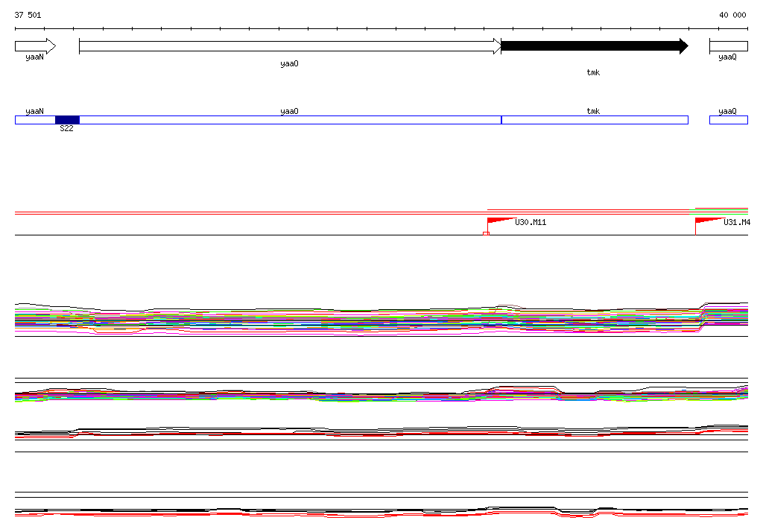The width and height of the screenshot is (763, 532).
Task: Click the tmk label under the black arrow
Action: pyautogui.click(x=593, y=72)
